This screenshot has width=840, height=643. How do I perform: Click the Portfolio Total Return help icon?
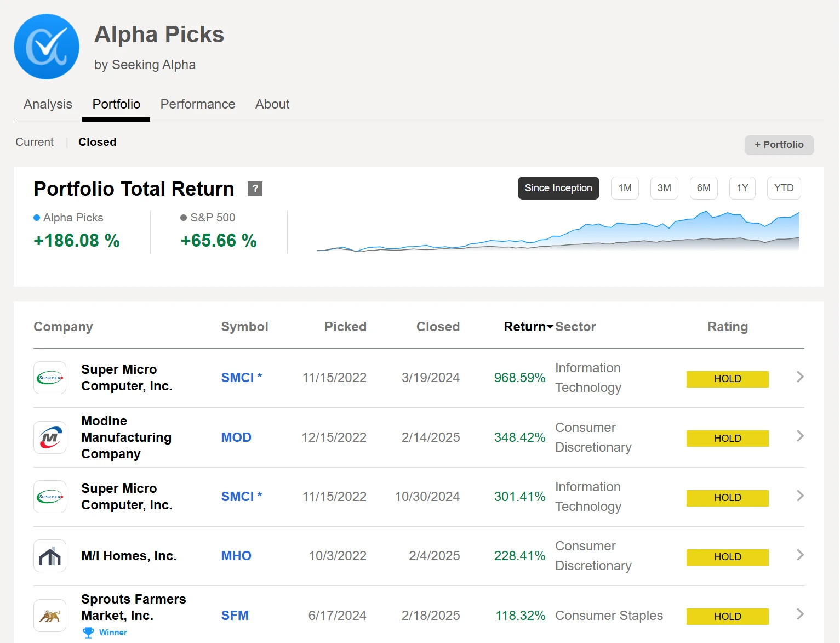coord(255,189)
